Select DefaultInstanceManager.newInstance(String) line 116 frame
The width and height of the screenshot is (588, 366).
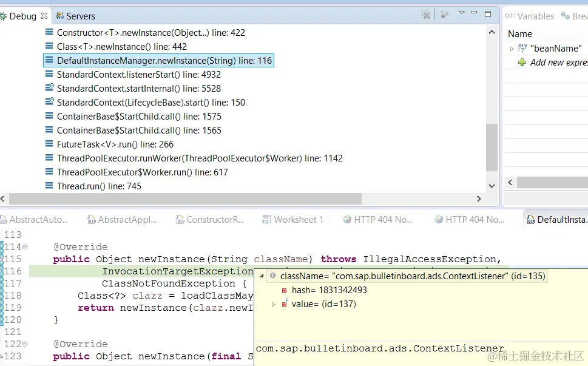[158, 60]
